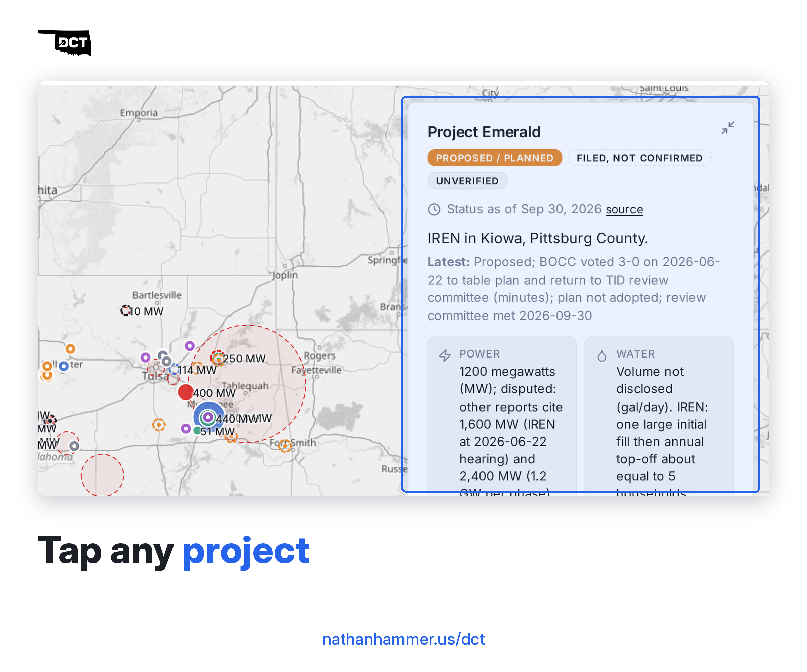Click the 1200 megawatts text in the POWER card
807x672 pixels.
click(507, 371)
